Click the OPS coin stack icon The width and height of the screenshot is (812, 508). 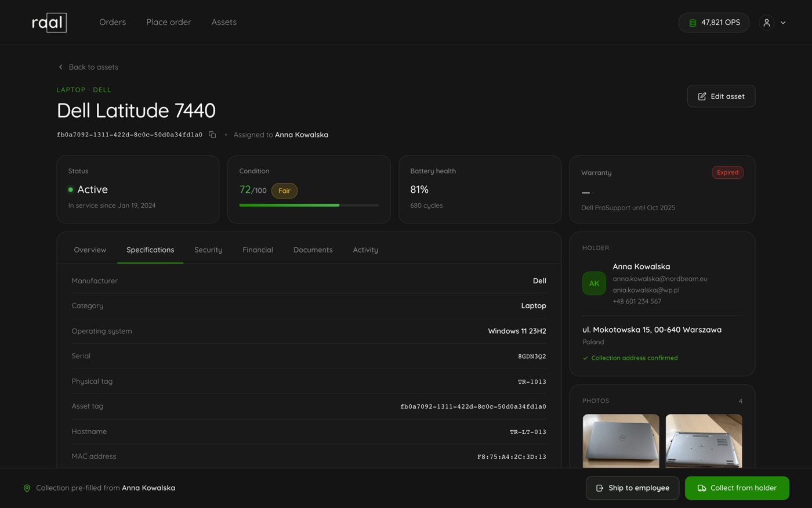(693, 23)
